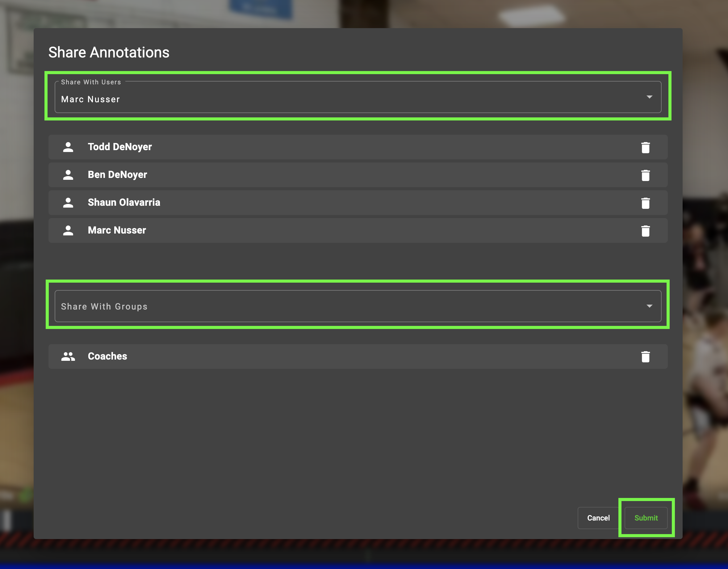This screenshot has height=569, width=728.
Task: Open the Share With Users dropdown arrow
Action: tap(649, 97)
